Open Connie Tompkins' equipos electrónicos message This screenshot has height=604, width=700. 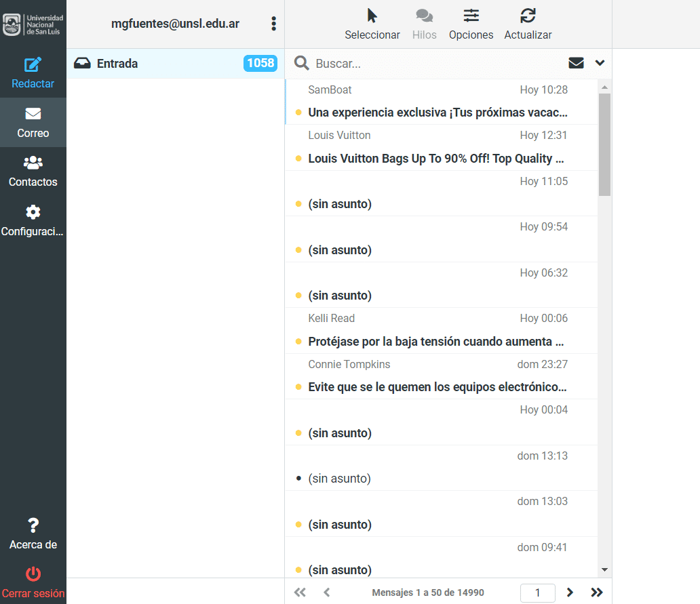pos(441,376)
